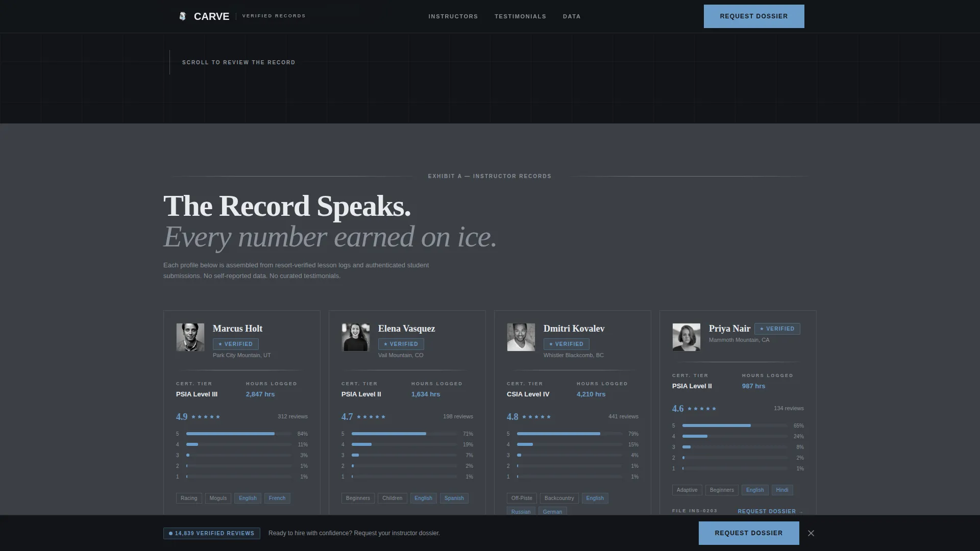Open the Instructors nav item
Viewport: 980px width, 551px height.
click(453, 16)
